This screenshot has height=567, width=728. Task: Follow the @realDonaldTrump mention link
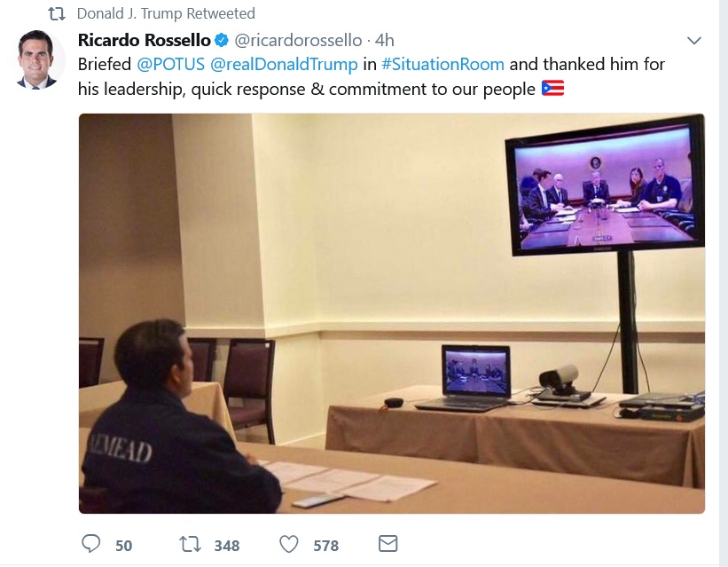[x=284, y=64]
